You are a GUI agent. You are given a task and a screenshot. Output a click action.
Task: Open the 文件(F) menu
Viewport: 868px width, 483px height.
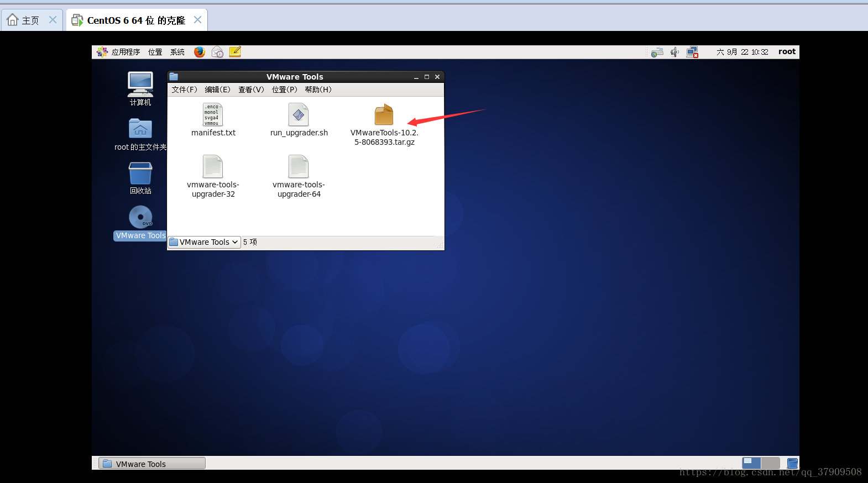pos(184,90)
